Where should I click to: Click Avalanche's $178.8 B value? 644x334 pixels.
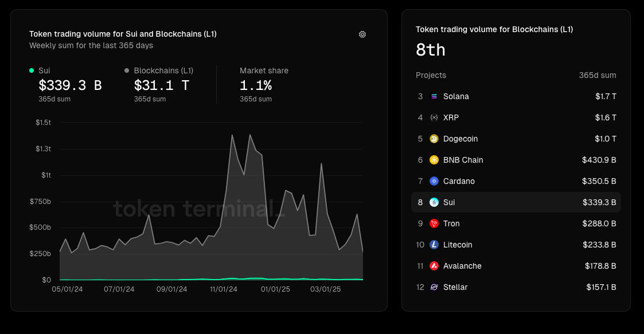pos(600,266)
